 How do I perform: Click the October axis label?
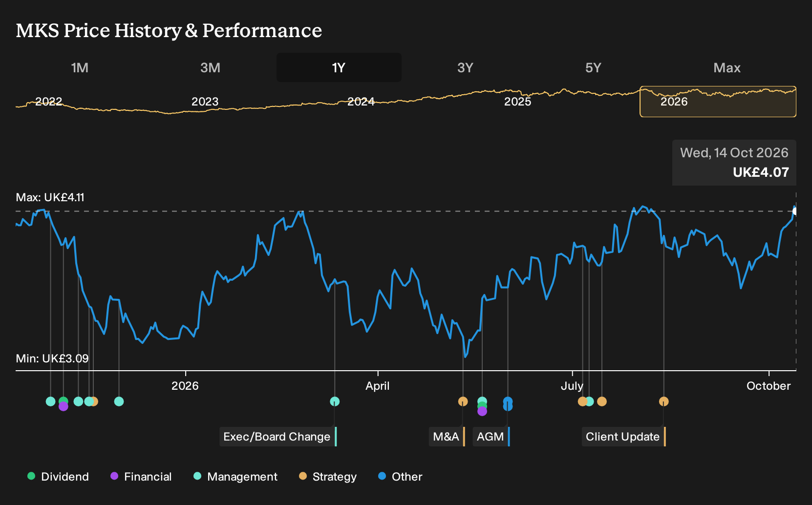click(769, 386)
